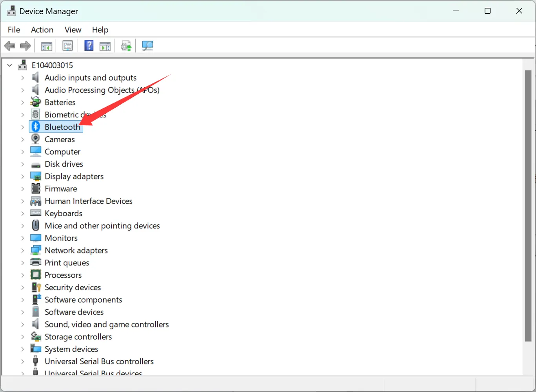Image resolution: width=536 pixels, height=392 pixels.
Task: Select the Audio inputs and outputs label
Action: coord(91,78)
